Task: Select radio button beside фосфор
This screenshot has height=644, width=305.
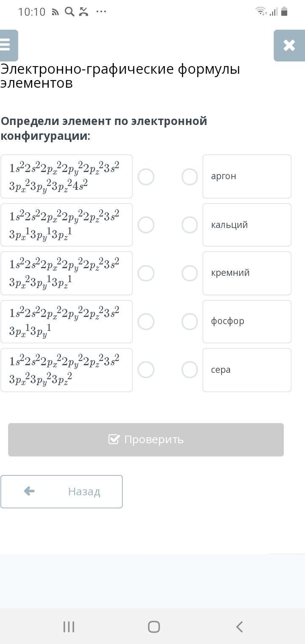Action: 189,322
